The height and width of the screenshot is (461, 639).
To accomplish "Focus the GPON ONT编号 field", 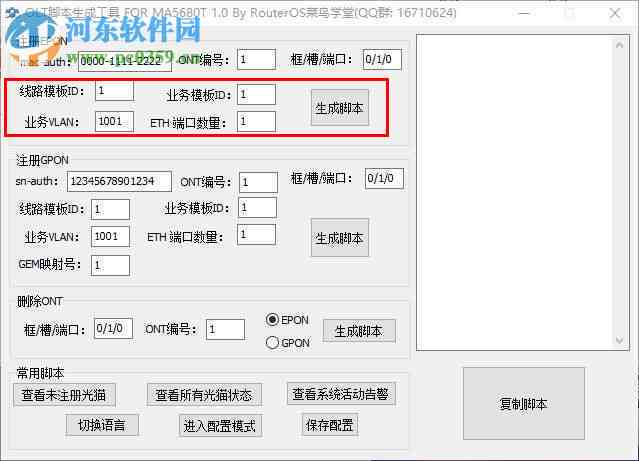I will [x=258, y=182].
